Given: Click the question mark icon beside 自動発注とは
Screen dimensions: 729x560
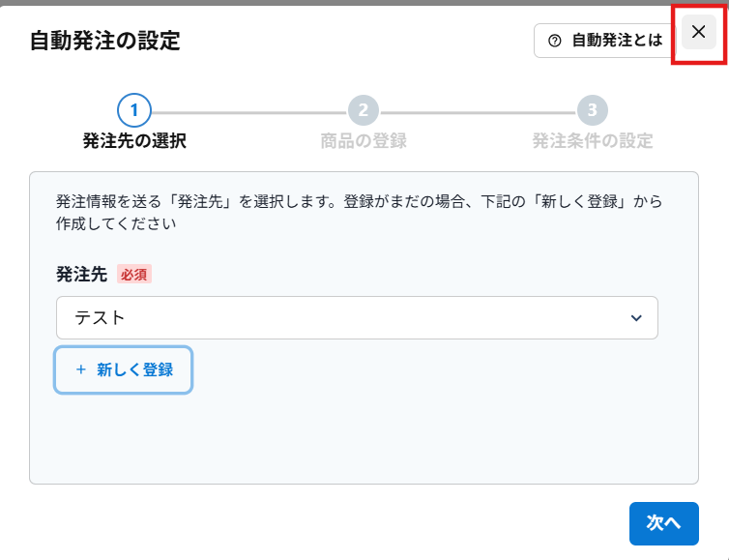Looking at the screenshot, I should pos(555,41).
